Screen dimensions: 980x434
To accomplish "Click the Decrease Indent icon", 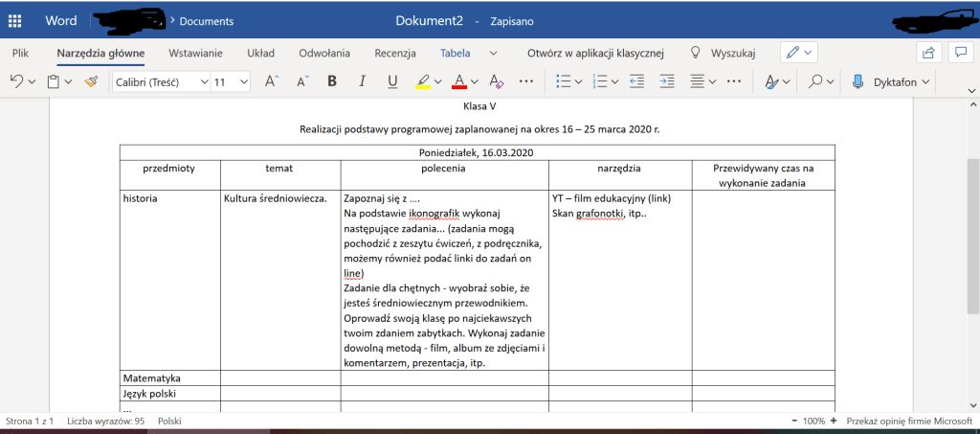I will pyautogui.click(x=636, y=82).
